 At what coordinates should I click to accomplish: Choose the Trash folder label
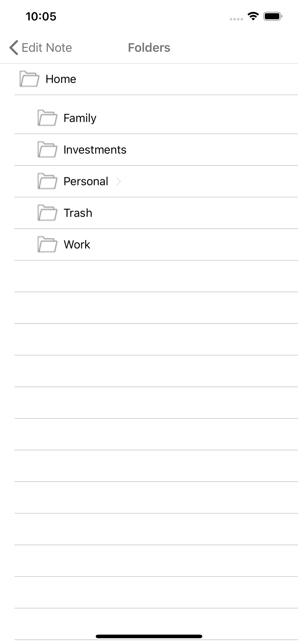(x=78, y=213)
